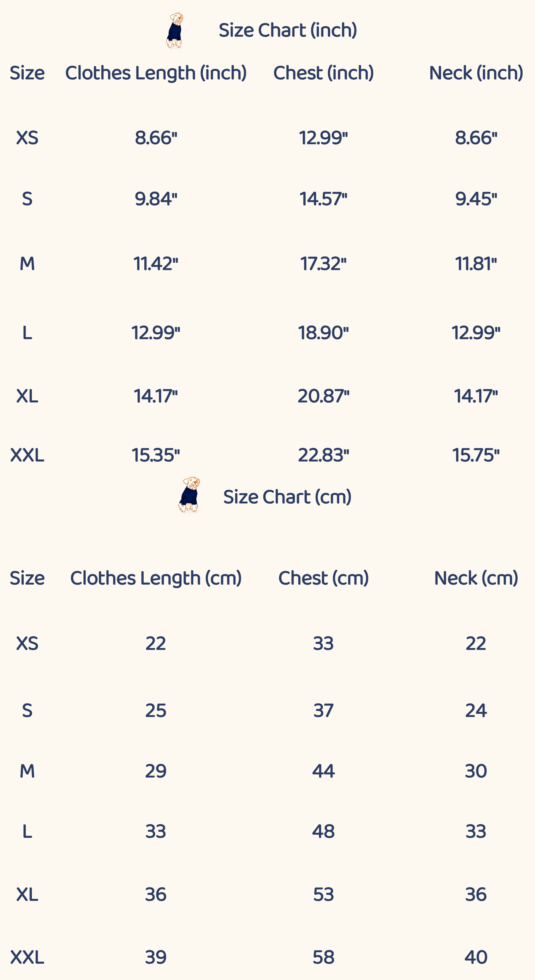Click the "Neck (cm)" column header
535x980 pixels.
click(x=476, y=578)
